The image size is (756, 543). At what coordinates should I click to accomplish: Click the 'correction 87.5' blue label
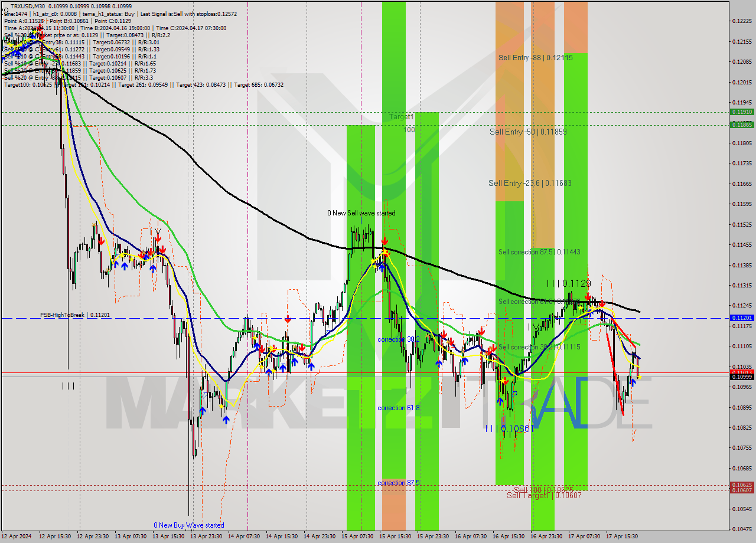click(399, 483)
